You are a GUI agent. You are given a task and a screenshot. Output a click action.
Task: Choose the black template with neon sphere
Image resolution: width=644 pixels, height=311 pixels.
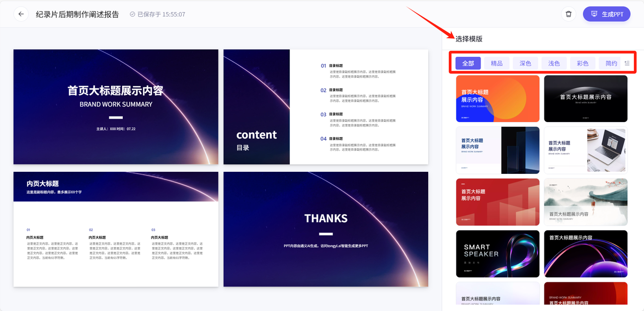coord(586,254)
